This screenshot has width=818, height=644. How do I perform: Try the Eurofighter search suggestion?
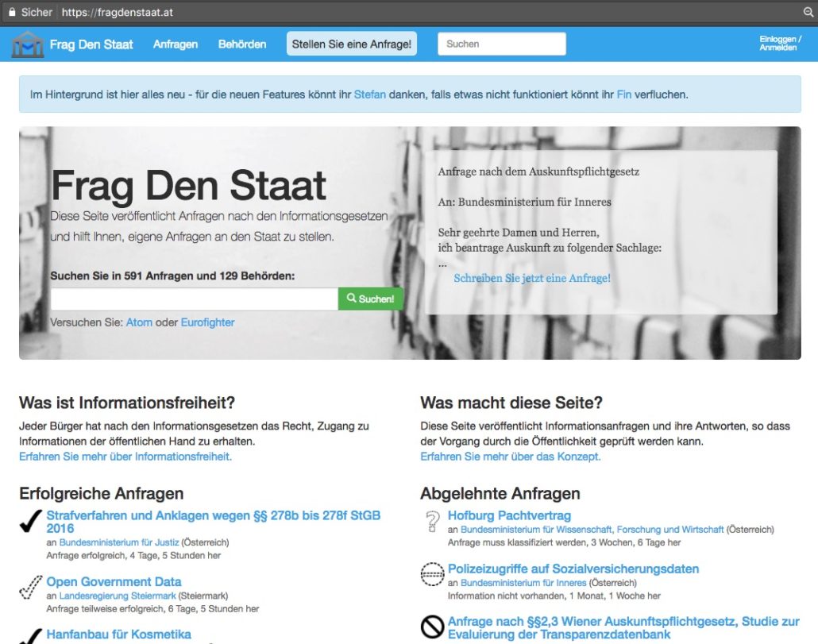[207, 322]
